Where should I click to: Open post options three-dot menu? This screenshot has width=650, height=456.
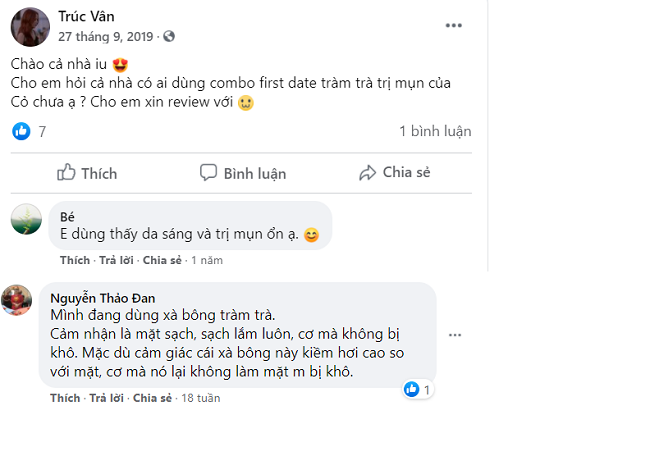click(x=454, y=26)
